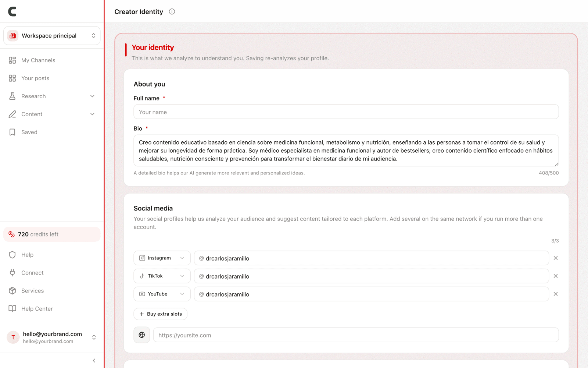Click the Help shield icon
This screenshot has width=588, height=368.
pos(12,255)
